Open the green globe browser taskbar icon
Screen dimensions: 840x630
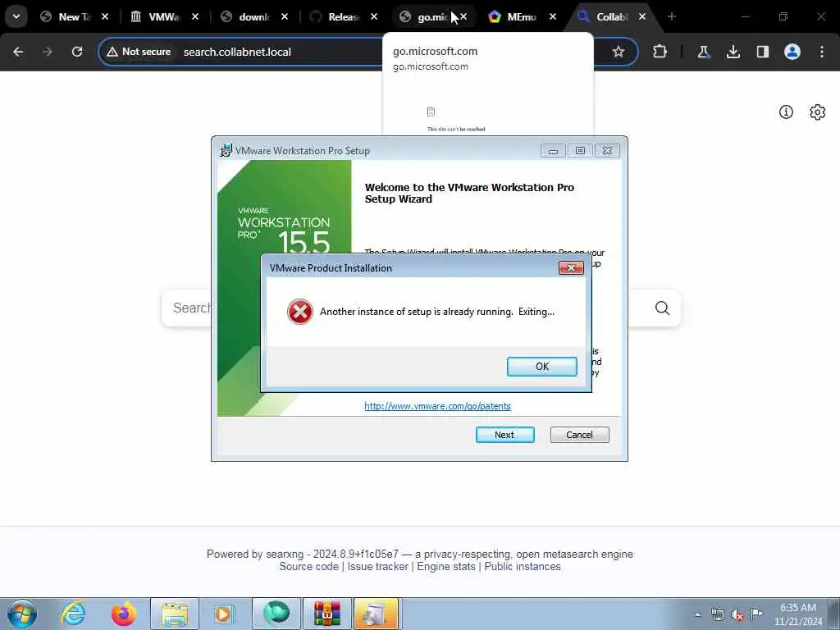276,614
